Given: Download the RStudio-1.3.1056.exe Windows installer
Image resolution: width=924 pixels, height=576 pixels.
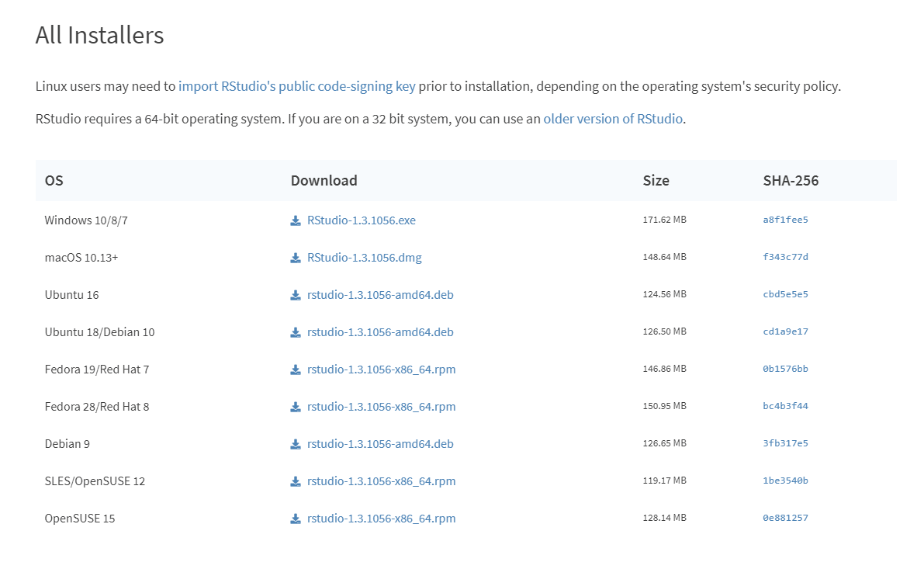Looking at the screenshot, I should [x=361, y=220].
